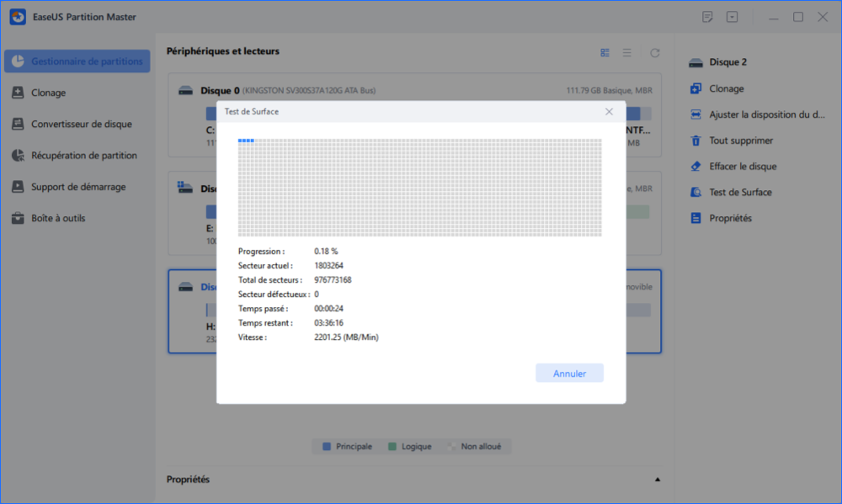Close the Test de Surface dialog
This screenshot has width=842, height=504.
coord(609,111)
